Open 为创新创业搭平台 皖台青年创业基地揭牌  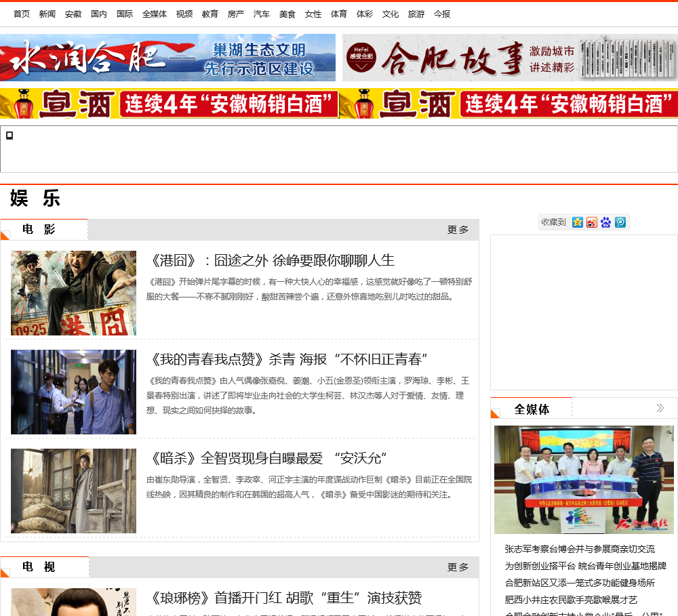pyautogui.click(x=586, y=566)
